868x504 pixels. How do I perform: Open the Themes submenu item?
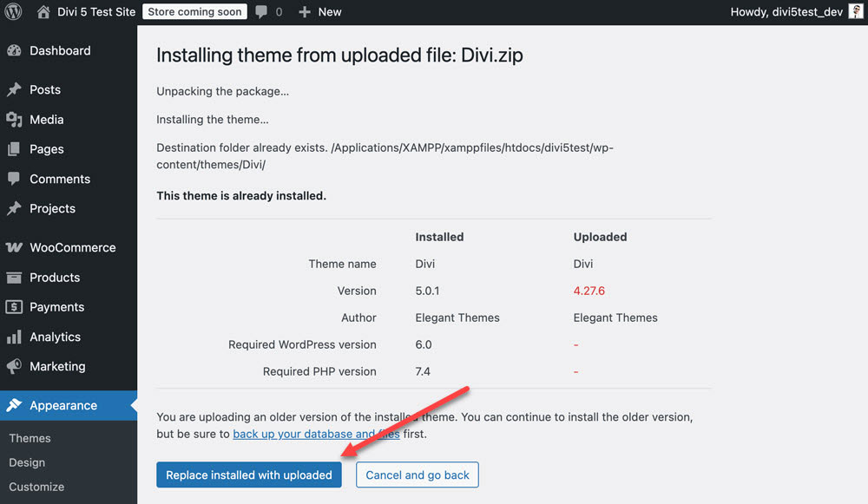tap(30, 438)
